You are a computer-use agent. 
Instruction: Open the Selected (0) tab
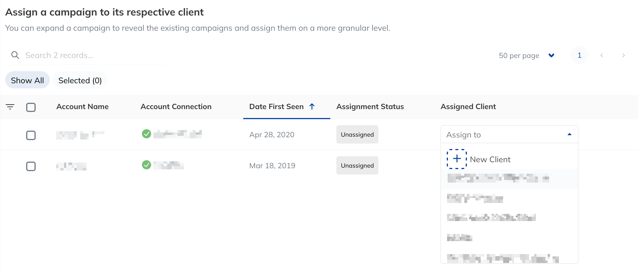click(x=80, y=80)
